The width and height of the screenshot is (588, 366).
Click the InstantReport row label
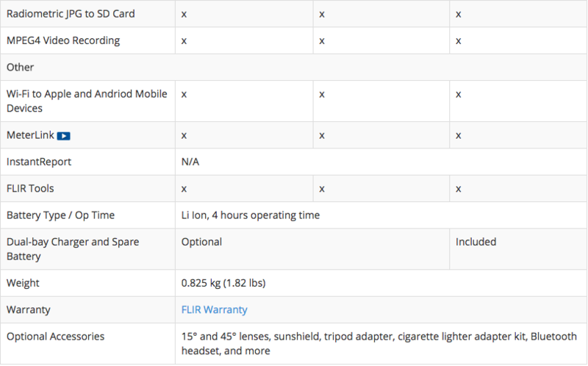pos(39,162)
